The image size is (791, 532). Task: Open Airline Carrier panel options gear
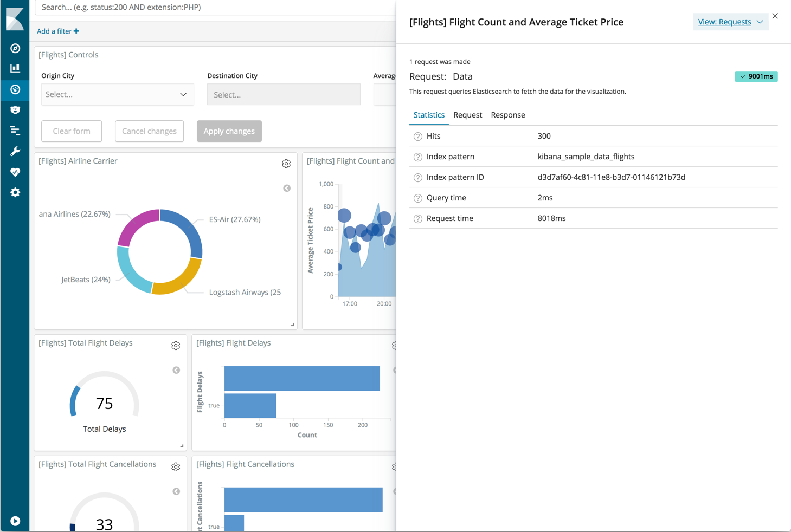coord(286,164)
